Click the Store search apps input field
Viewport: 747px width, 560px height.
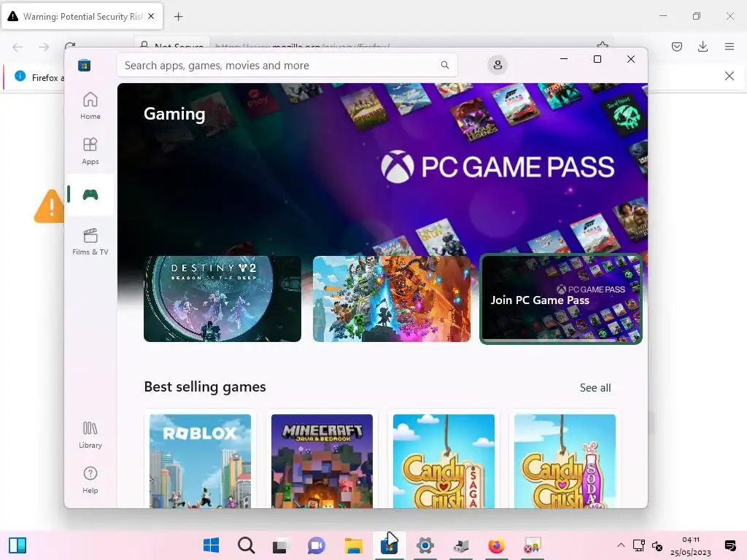click(x=287, y=65)
